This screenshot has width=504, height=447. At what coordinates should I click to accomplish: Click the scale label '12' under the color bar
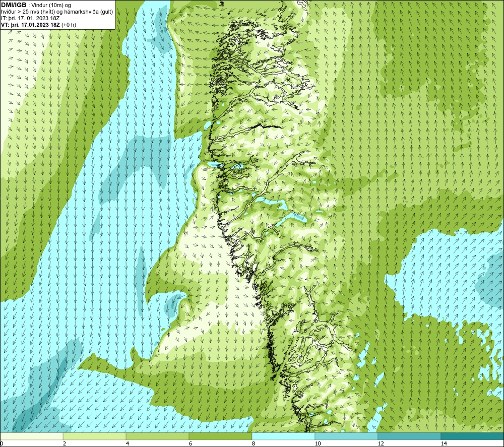[x=381, y=444]
